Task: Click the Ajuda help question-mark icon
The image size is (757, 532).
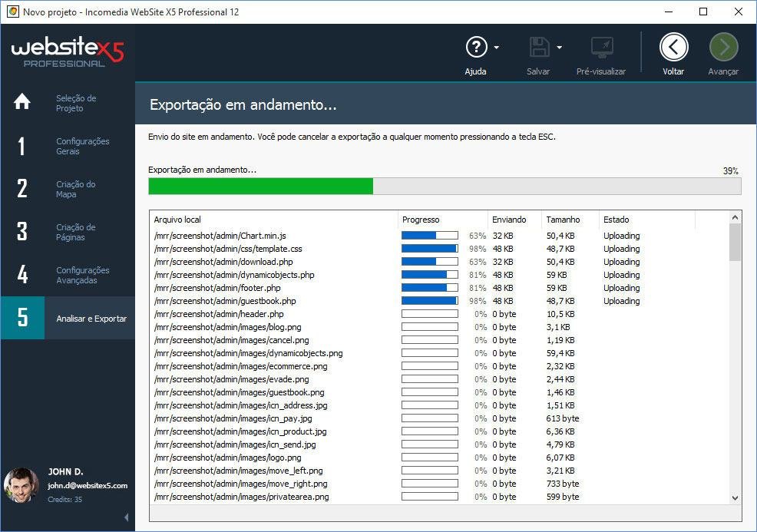Action: [476, 48]
